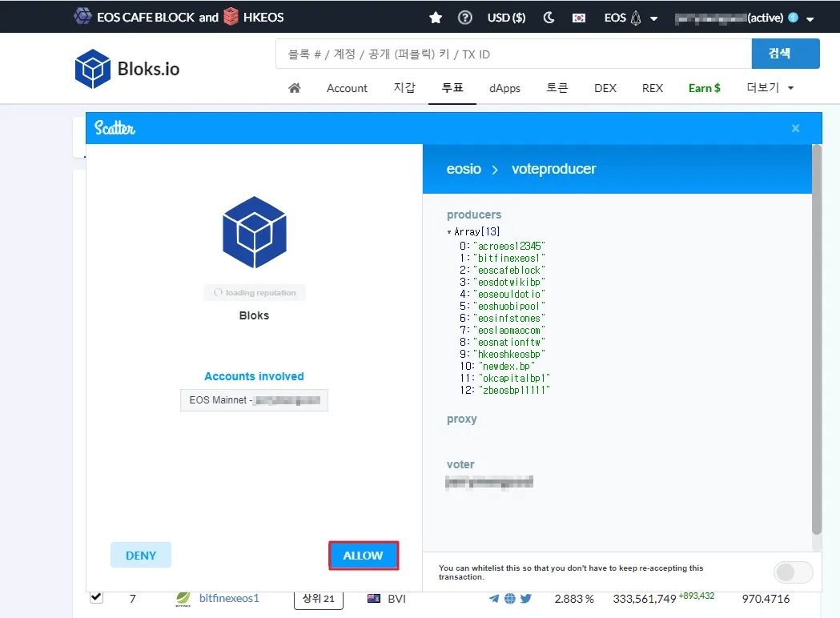Viewport: 840px width, 618px height.
Task: Click the ALLOW button
Action: (364, 556)
